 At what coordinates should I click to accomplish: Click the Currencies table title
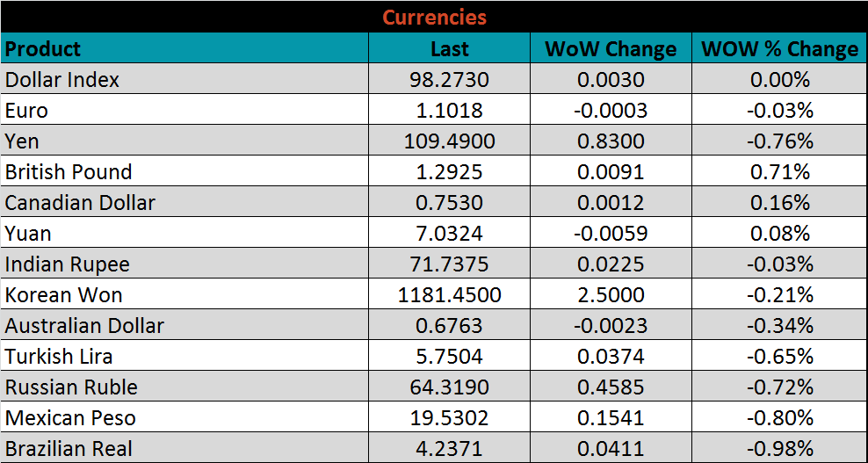click(x=434, y=17)
